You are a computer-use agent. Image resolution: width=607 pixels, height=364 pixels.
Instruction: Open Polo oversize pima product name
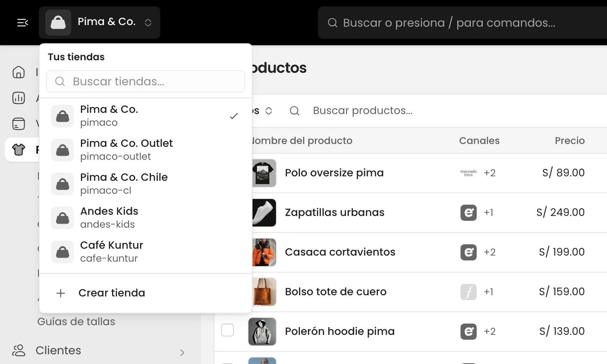point(334,173)
